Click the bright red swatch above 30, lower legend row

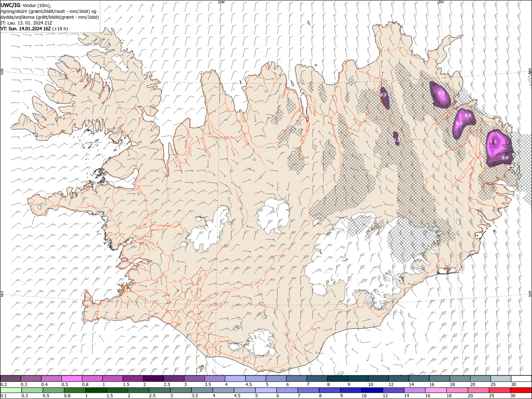(520, 390)
